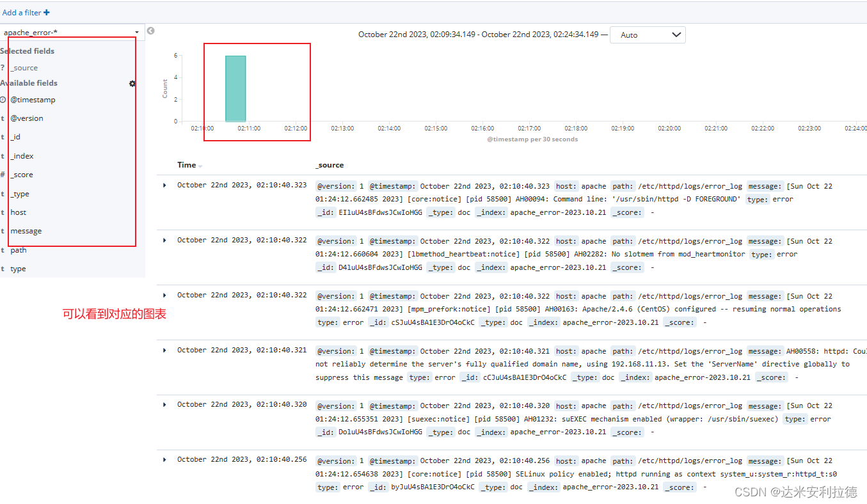Screen dimensions: 867x504
Task: Click the Available fields heading
Action: [x=29, y=83]
